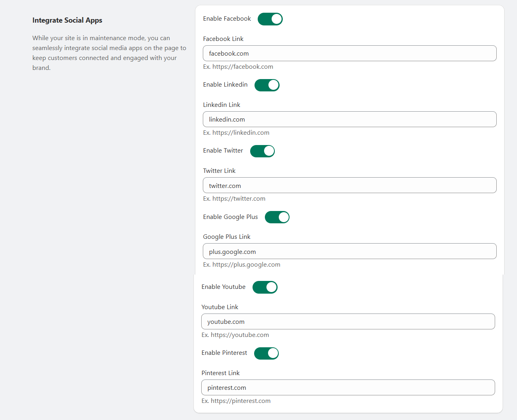517x420 pixels.
Task: Select the Twitter Link text box
Action: click(350, 185)
